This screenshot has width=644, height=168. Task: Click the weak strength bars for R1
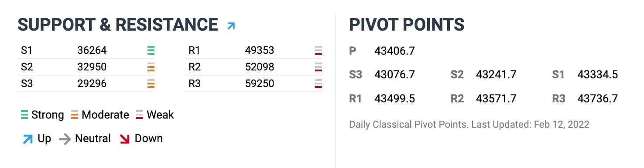click(x=319, y=50)
